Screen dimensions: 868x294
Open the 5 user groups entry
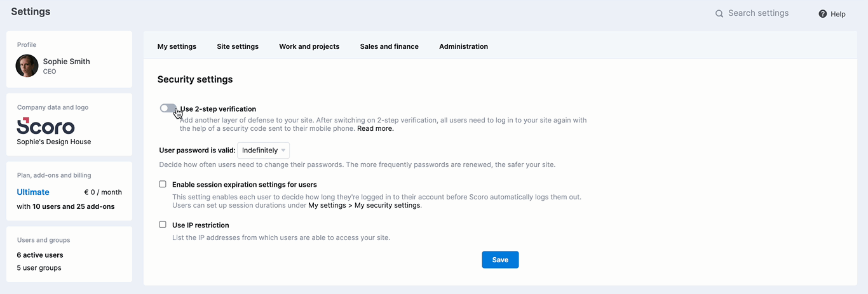39,268
